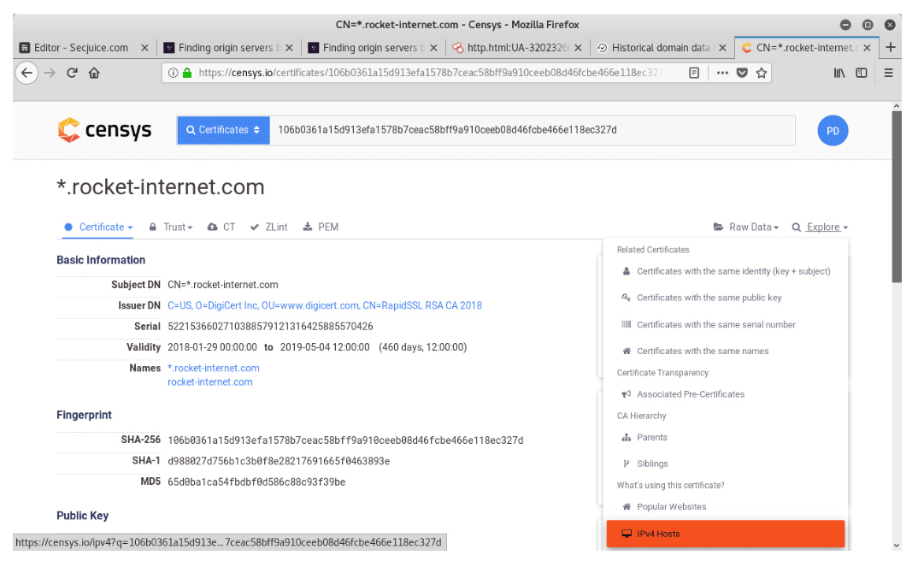Switch to the ZLint tab
The width and height of the screenshot is (924, 579).
[268, 227]
